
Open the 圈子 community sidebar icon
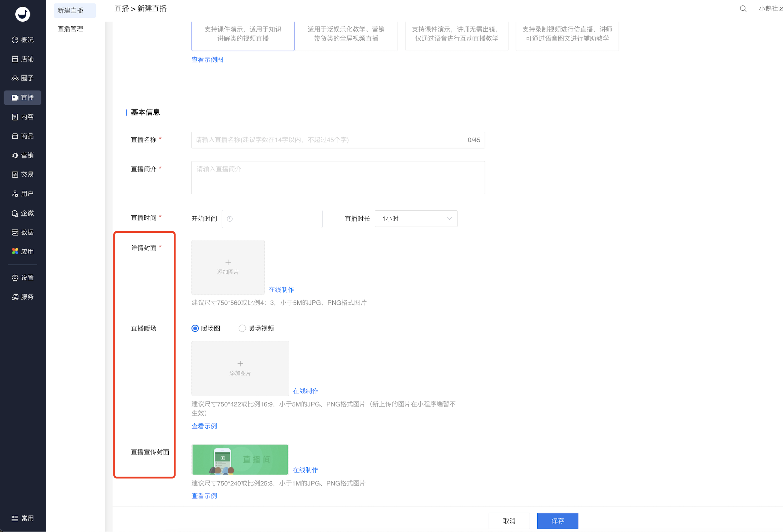pos(15,78)
